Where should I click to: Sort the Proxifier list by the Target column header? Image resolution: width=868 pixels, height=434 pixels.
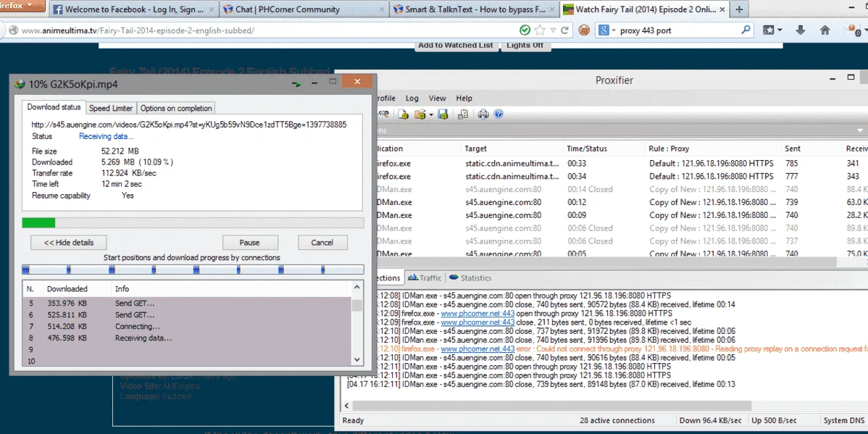512,149
